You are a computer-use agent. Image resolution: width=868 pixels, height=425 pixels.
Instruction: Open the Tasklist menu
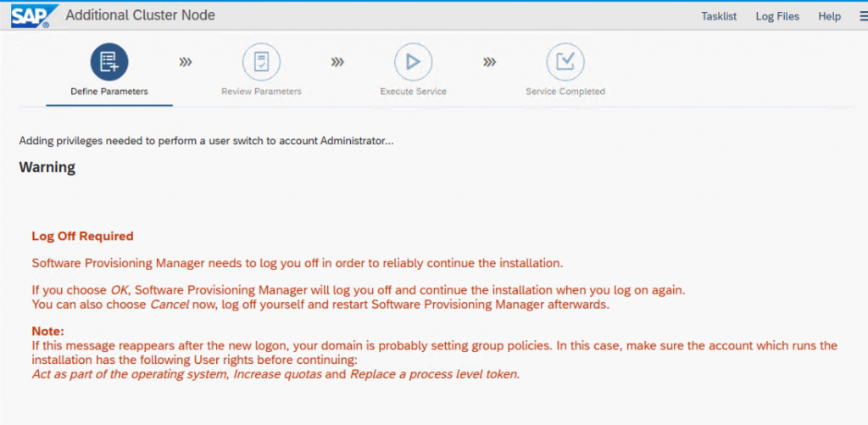click(719, 16)
